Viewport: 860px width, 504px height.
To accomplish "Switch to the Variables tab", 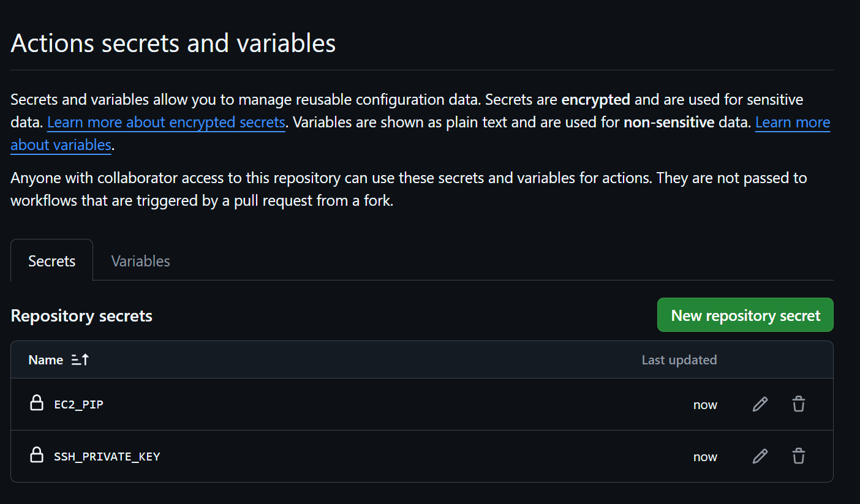I will [x=141, y=261].
